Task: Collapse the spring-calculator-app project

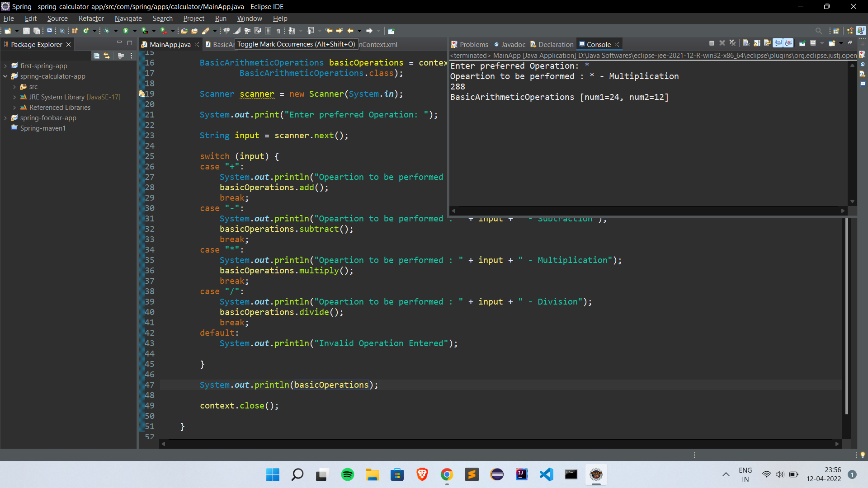Action: click(5, 76)
